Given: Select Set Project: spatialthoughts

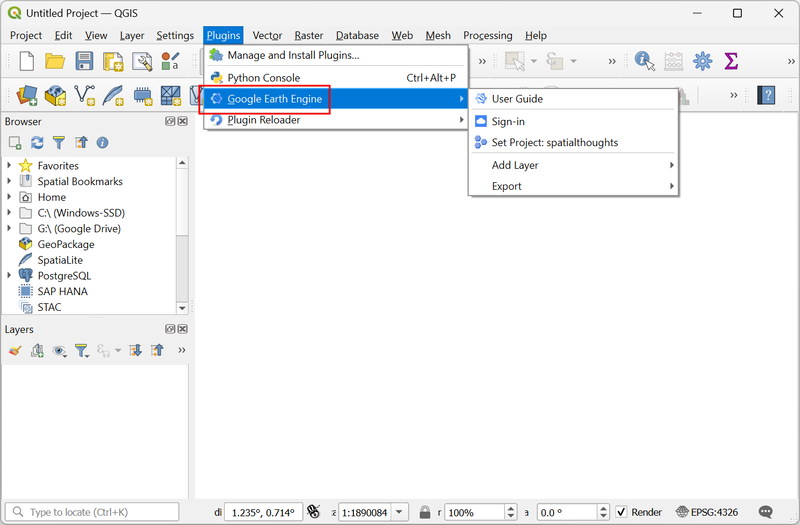Looking at the screenshot, I should tap(573, 142).
